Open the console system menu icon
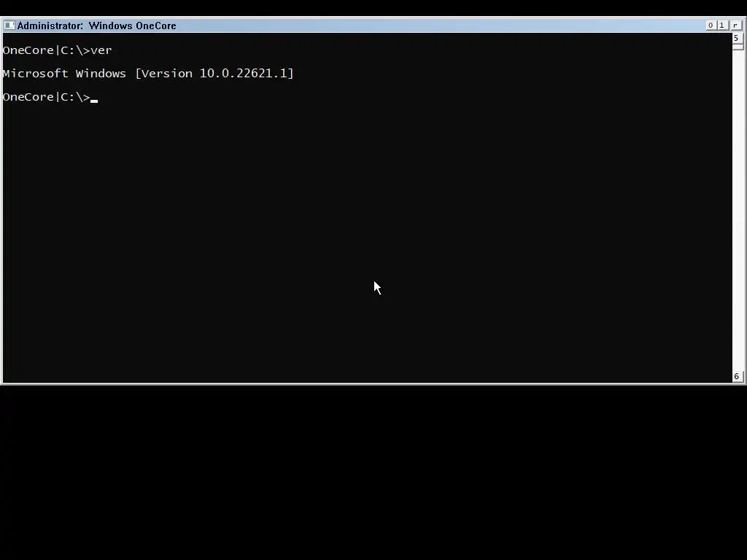 (9, 26)
